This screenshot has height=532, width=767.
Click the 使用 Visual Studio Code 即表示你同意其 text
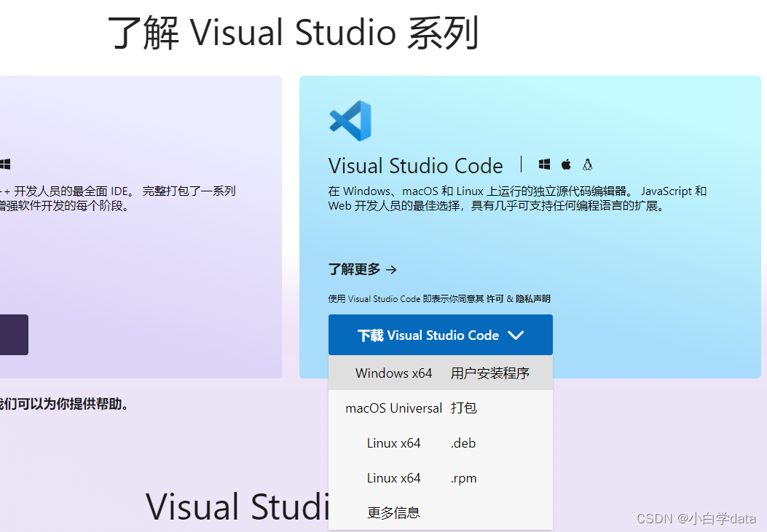click(x=406, y=298)
